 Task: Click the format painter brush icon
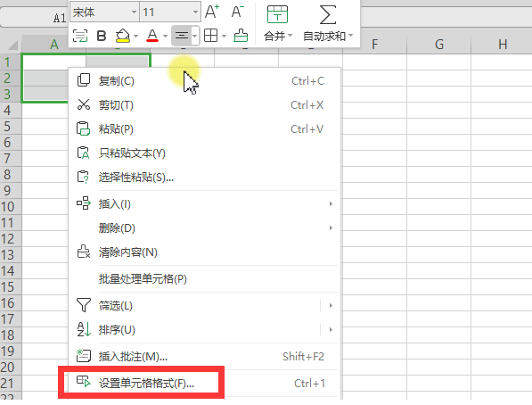coord(241,36)
